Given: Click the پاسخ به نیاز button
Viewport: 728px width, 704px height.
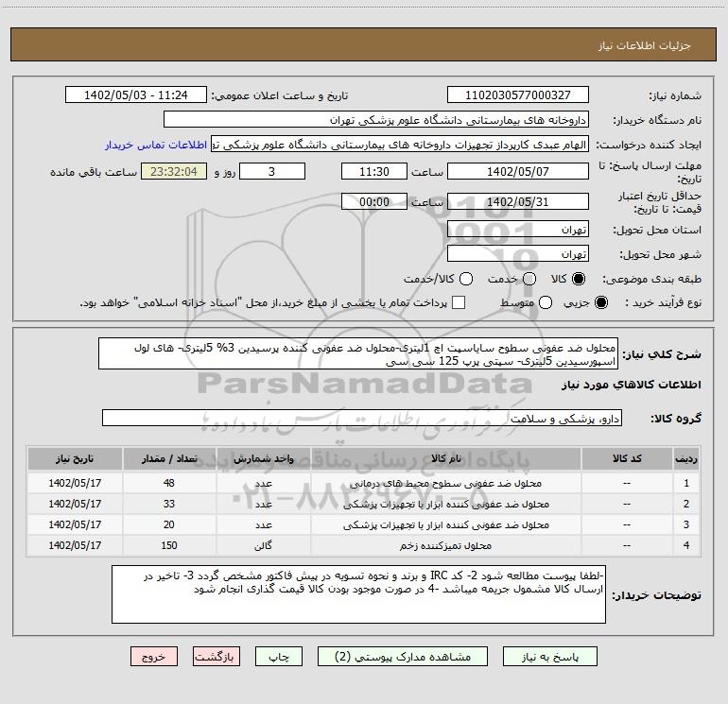Looking at the screenshot, I should [x=550, y=657].
